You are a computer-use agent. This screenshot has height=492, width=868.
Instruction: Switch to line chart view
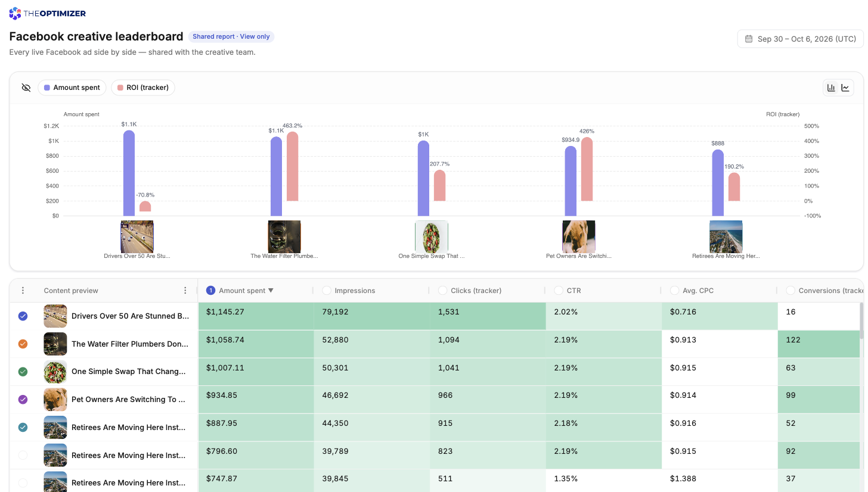click(x=845, y=88)
